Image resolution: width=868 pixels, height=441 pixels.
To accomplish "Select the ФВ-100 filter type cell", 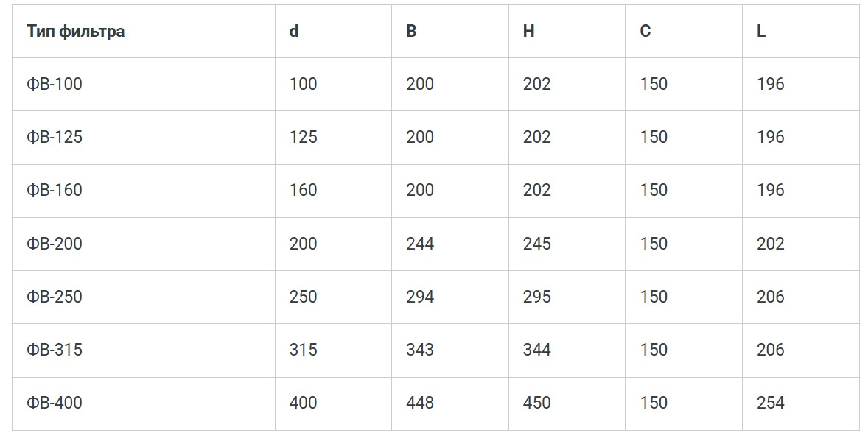I will point(55,84).
